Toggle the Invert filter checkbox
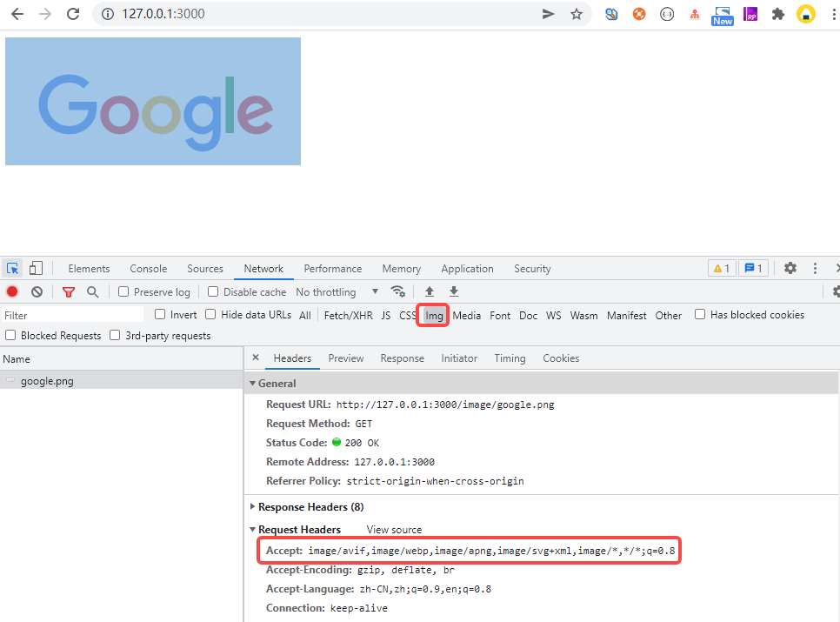Screen dimensions: 840x622 [160, 315]
